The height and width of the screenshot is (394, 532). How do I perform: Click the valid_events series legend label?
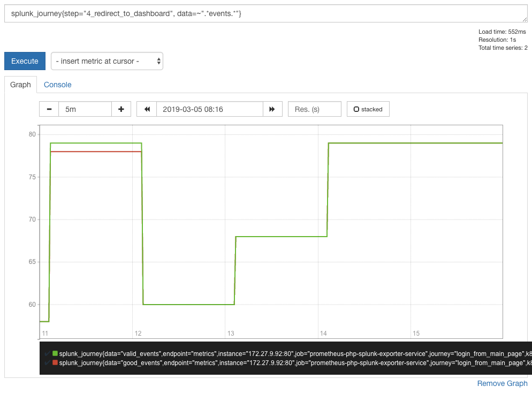click(x=295, y=354)
